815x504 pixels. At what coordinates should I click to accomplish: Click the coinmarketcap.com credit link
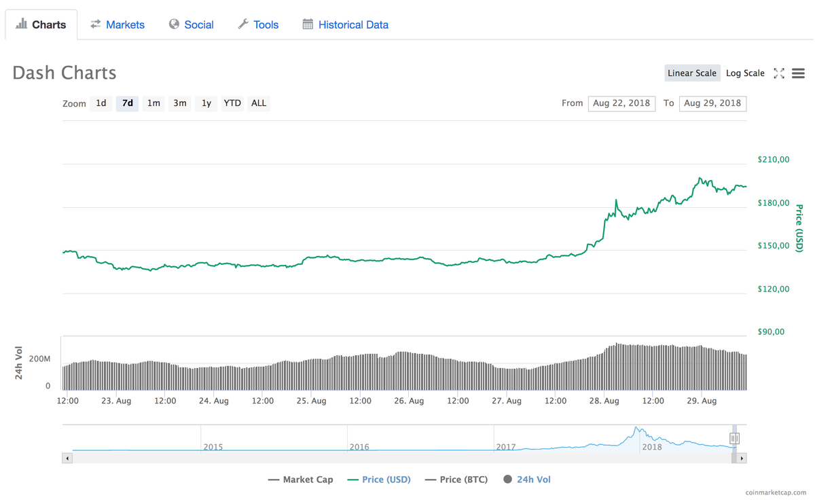click(x=776, y=492)
